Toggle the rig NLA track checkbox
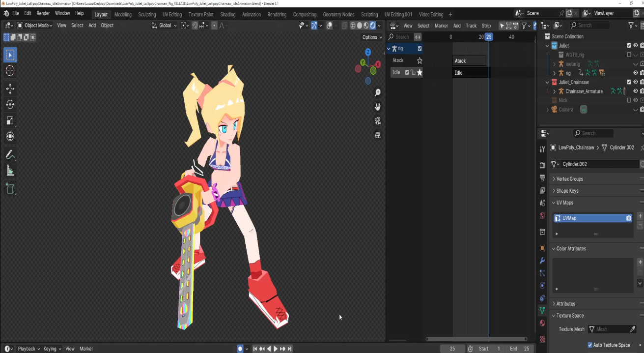 [420, 49]
